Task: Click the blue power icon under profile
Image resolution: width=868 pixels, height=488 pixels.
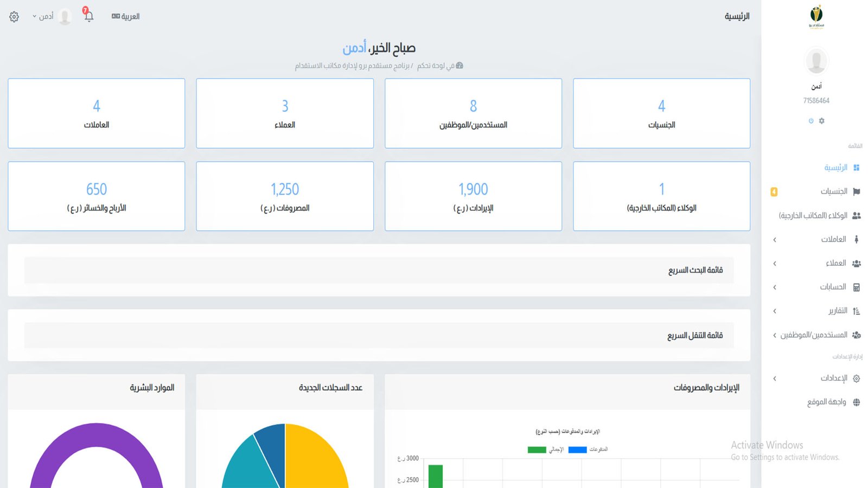Action: [x=811, y=121]
